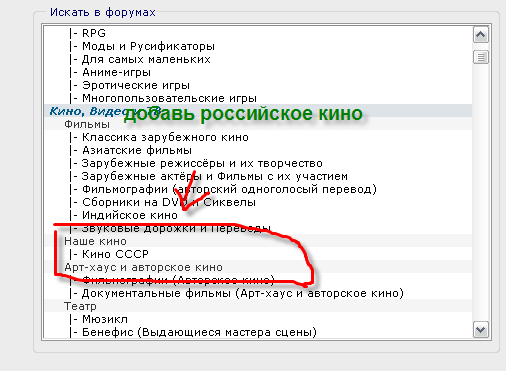Select "Многопользовательские игры" entry

258,98
